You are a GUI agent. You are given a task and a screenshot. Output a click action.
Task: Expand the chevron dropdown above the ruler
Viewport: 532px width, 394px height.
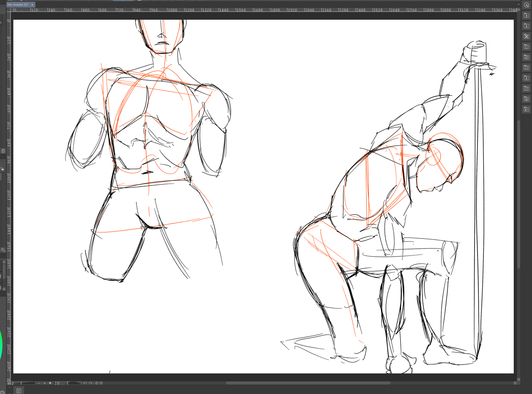(x=518, y=4)
